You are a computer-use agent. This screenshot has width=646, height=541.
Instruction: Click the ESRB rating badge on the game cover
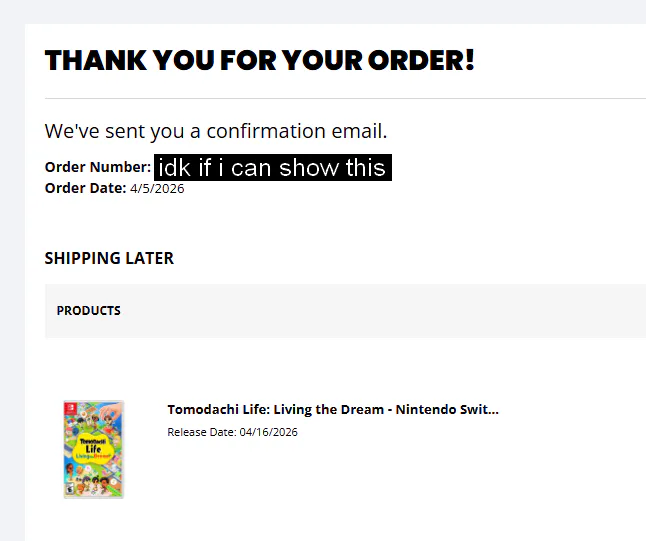pos(70,489)
